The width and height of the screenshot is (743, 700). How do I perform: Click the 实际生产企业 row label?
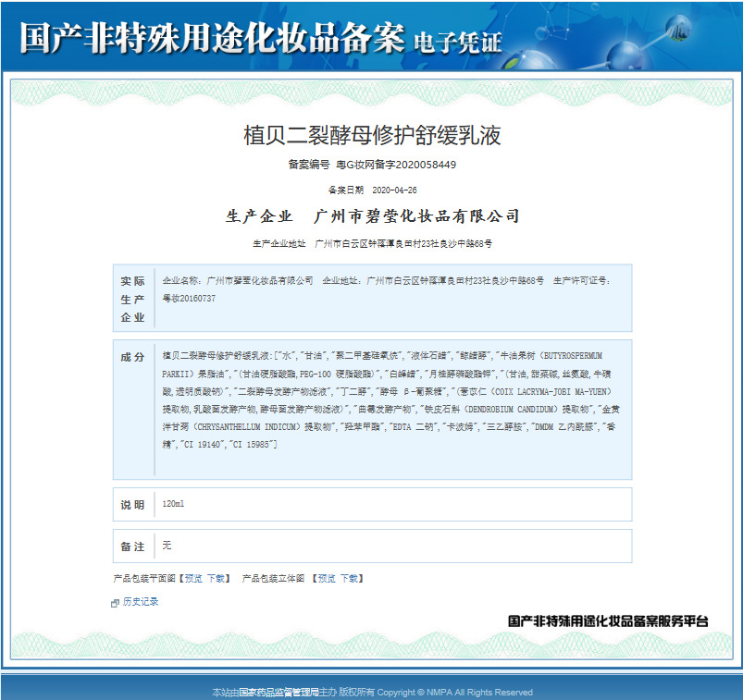132,300
